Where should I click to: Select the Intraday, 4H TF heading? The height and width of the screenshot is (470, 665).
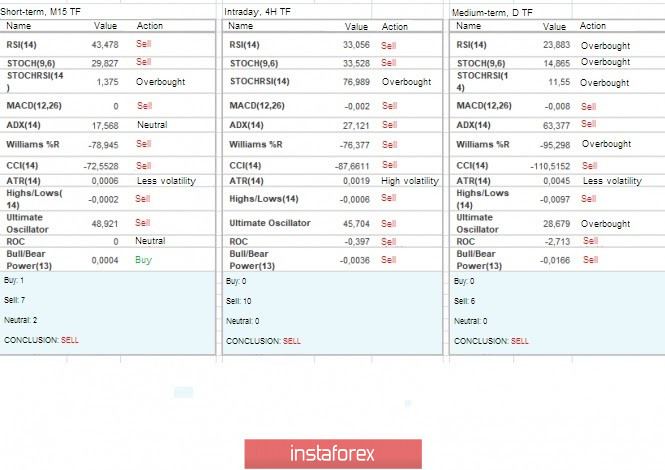point(257,12)
